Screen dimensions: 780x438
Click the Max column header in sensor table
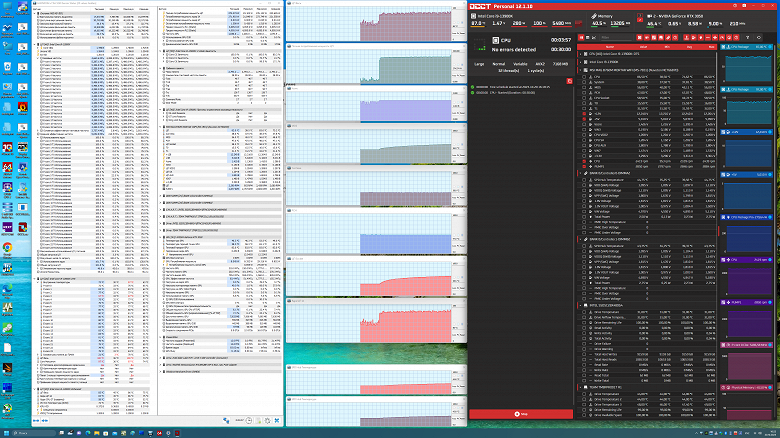711,47
